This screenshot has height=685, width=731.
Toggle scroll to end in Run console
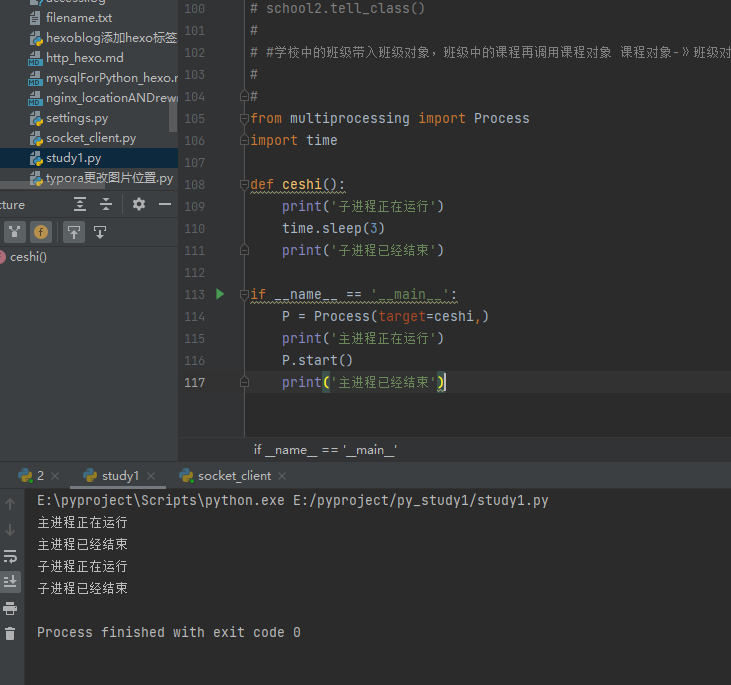coord(10,581)
